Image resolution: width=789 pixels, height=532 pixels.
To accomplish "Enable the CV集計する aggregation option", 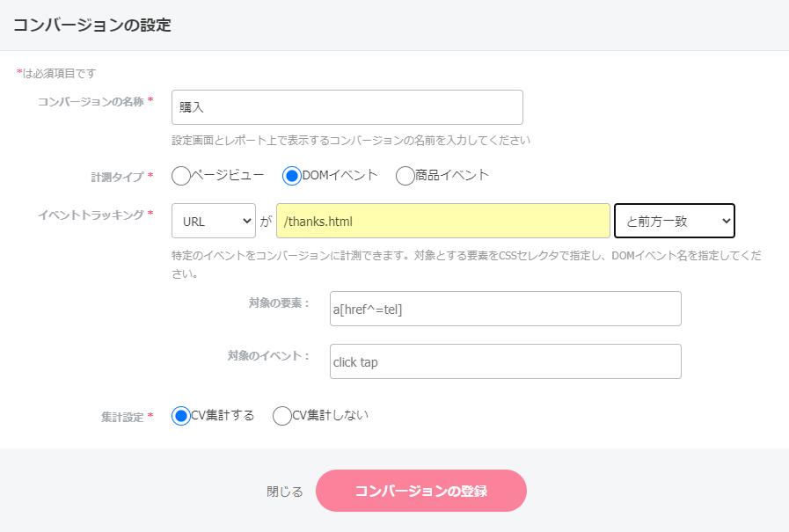I will (183, 415).
